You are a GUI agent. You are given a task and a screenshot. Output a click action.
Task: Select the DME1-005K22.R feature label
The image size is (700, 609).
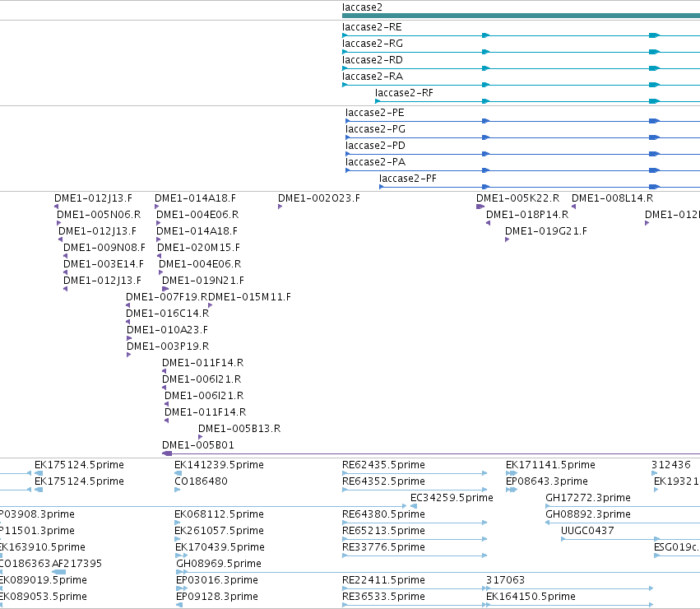tap(517, 198)
